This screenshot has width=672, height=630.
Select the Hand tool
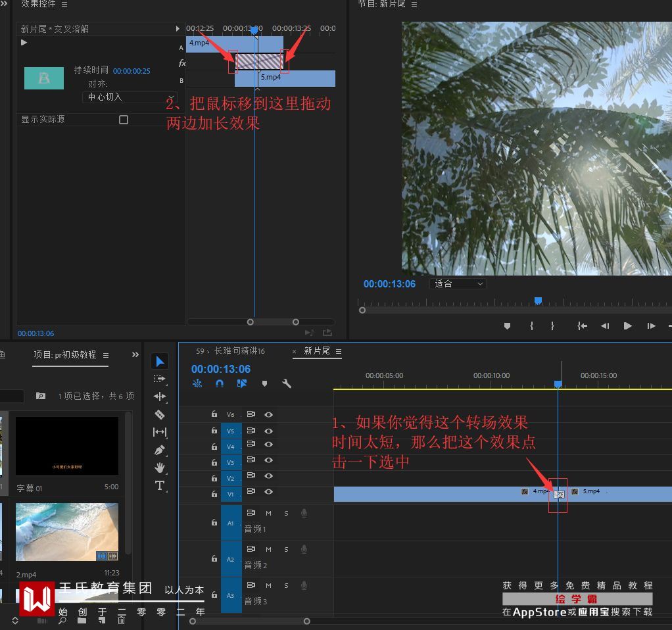tap(159, 468)
